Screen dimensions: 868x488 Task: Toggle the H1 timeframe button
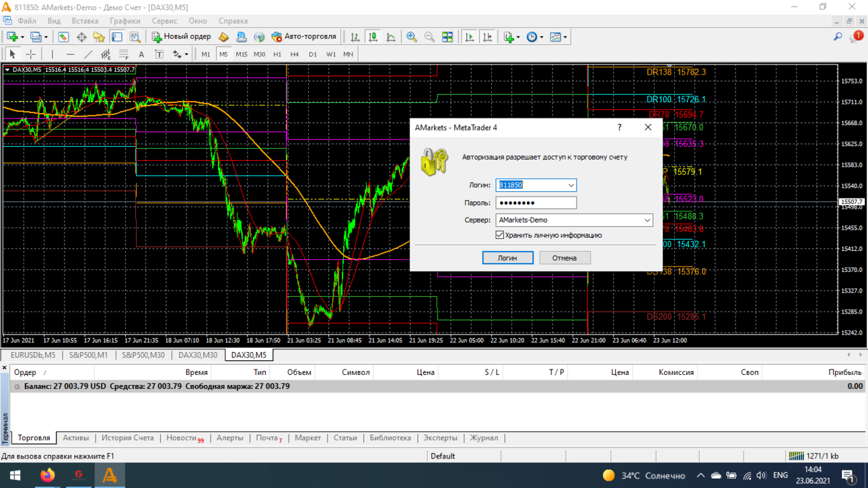pos(277,55)
